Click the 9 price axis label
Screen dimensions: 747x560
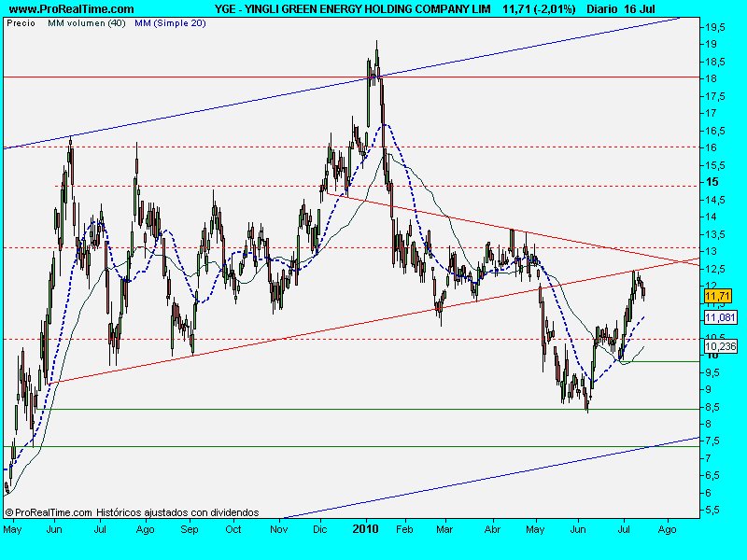click(x=709, y=389)
